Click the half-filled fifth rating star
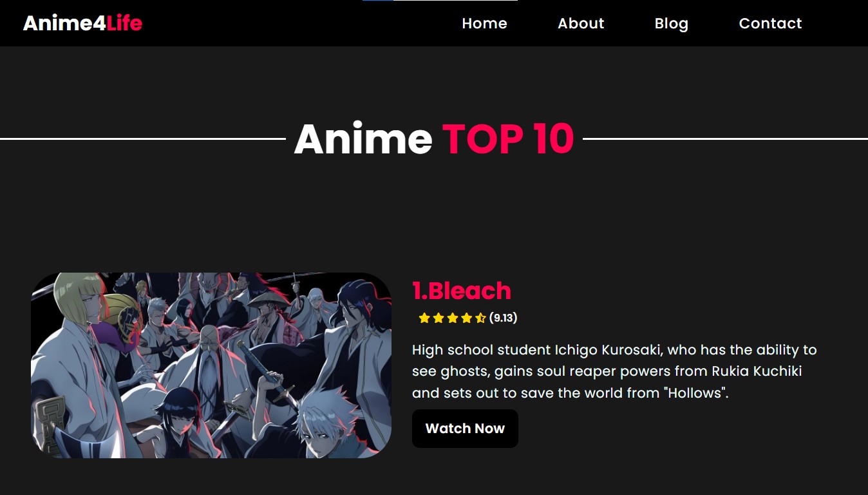The width and height of the screenshot is (868, 495). coord(480,318)
